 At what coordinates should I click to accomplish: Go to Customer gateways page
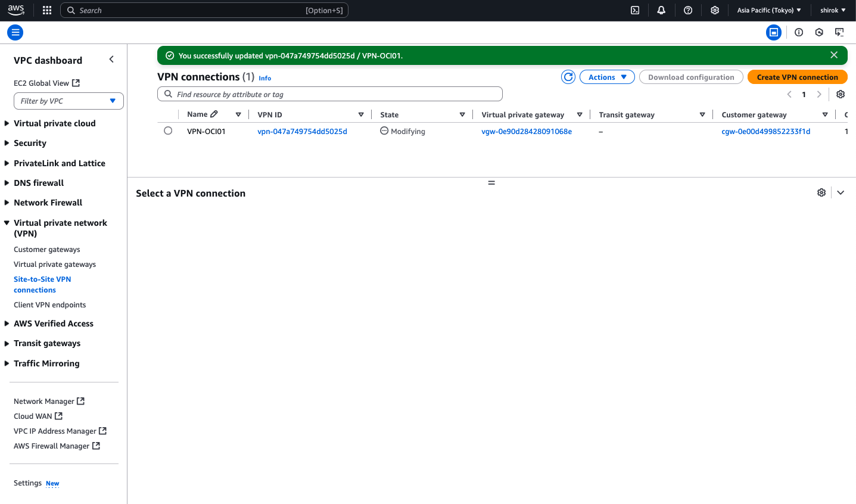point(47,249)
